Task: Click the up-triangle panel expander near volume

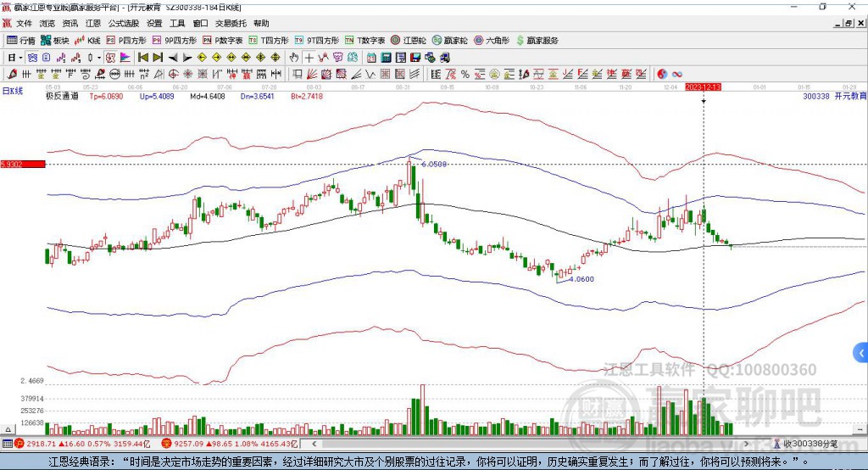Action: coord(8,429)
